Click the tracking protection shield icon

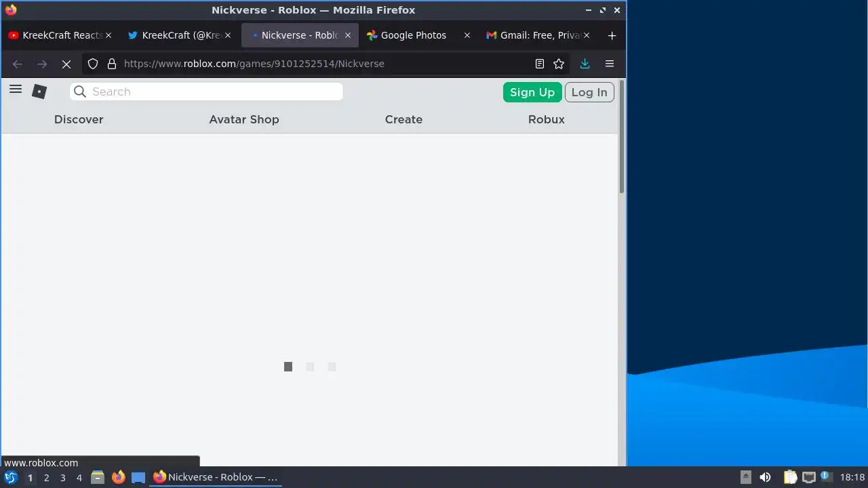pyautogui.click(x=93, y=64)
